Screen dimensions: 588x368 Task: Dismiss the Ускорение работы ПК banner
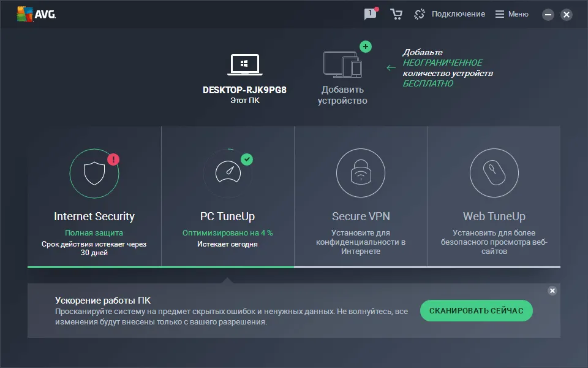[x=552, y=291]
